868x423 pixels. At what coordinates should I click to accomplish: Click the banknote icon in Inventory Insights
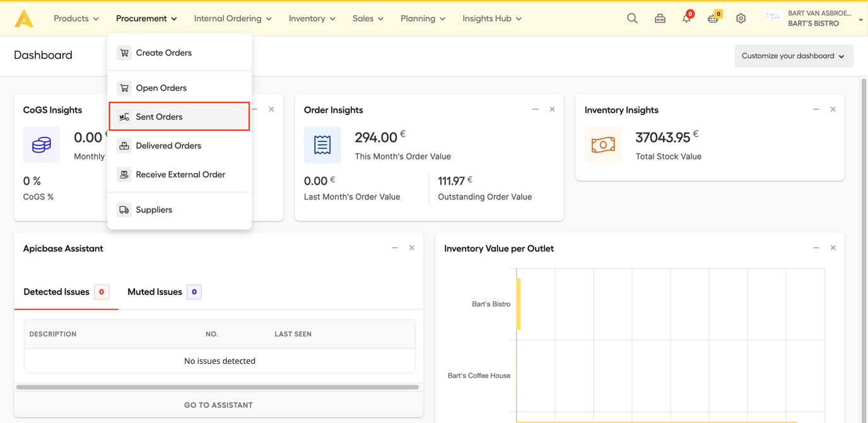(603, 144)
